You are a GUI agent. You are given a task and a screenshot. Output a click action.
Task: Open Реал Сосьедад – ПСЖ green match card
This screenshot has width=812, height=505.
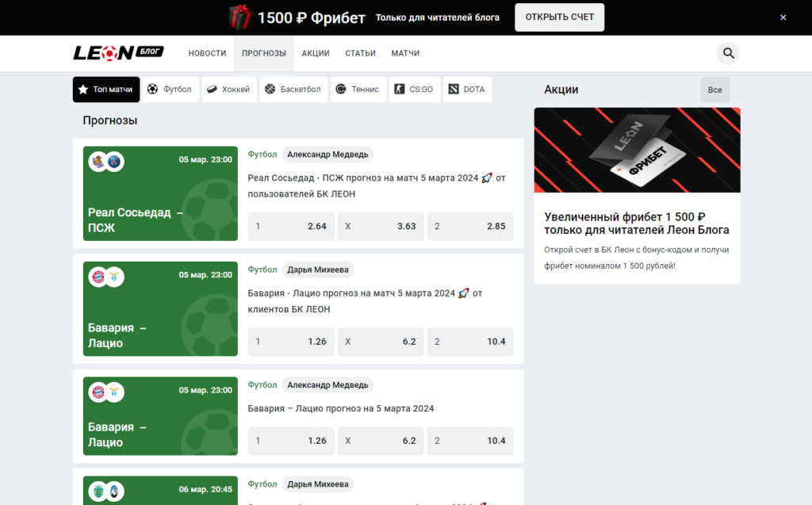(160, 193)
